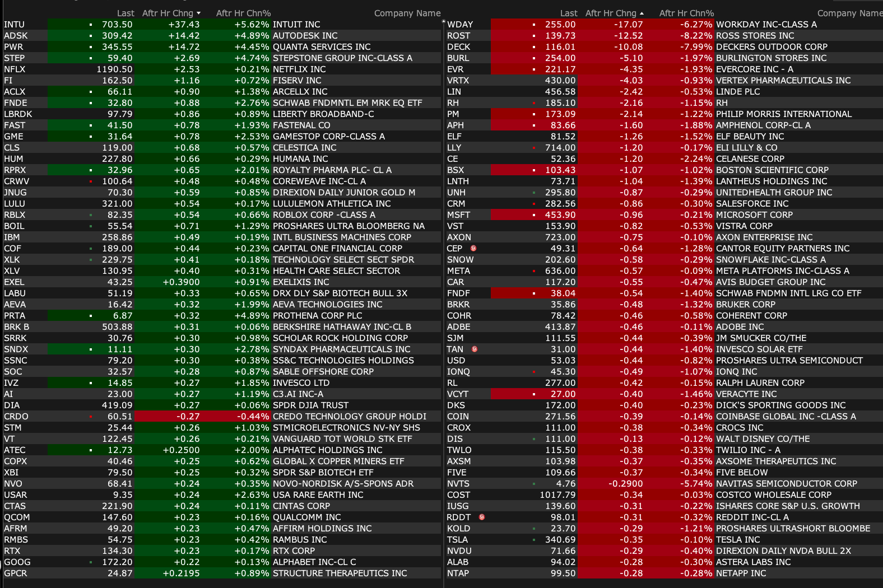The image size is (883, 588).
Task: Select the NFLX ticker symbol
Action: tap(15, 69)
